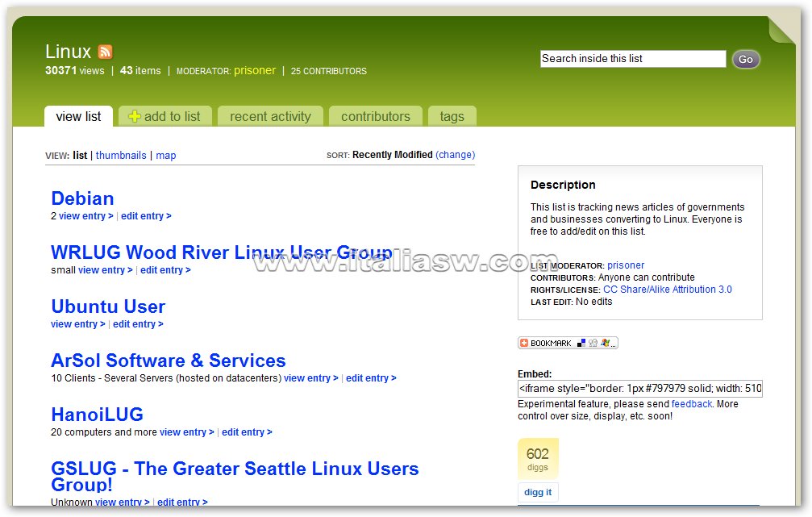Click the 30371 views count
812x517 pixels.
click(x=74, y=70)
